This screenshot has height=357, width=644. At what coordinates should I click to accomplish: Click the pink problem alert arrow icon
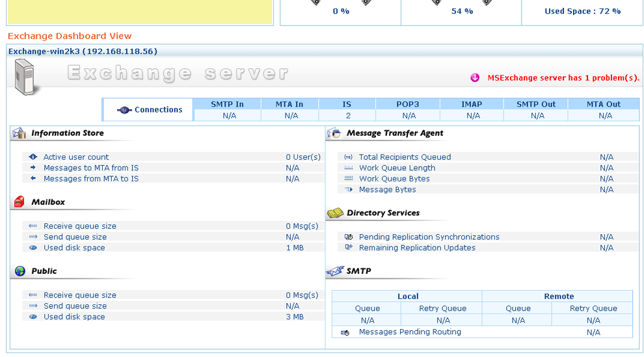click(475, 78)
